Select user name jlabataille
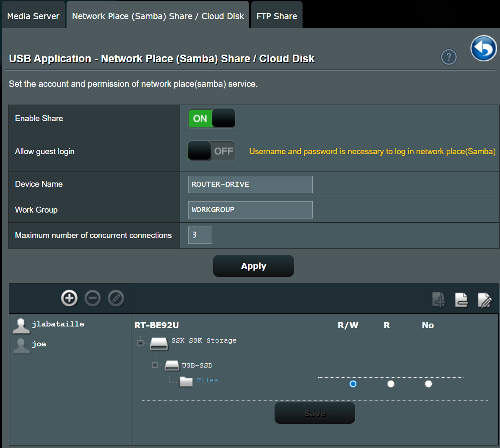This screenshot has width=500, height=448. coord(58,324)
